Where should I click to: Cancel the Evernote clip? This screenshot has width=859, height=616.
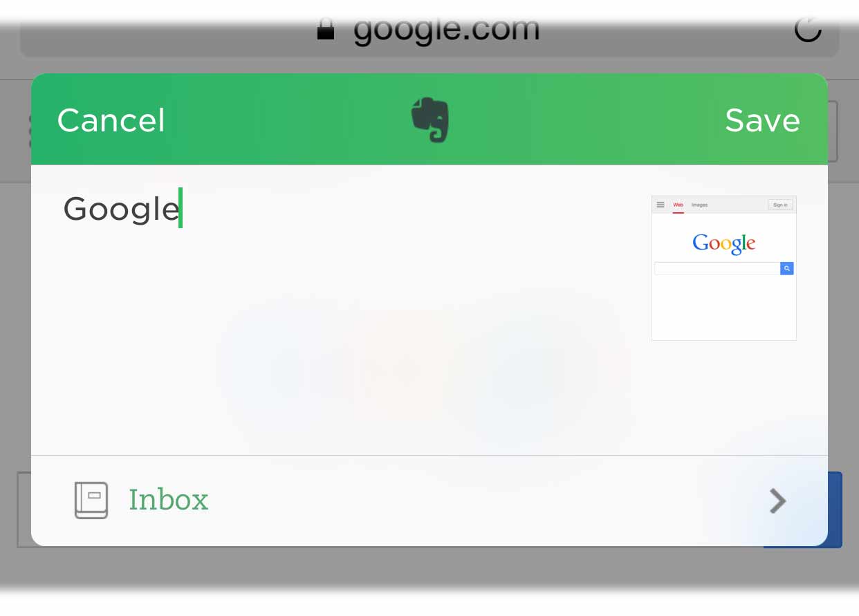click(x=111, y=120)
